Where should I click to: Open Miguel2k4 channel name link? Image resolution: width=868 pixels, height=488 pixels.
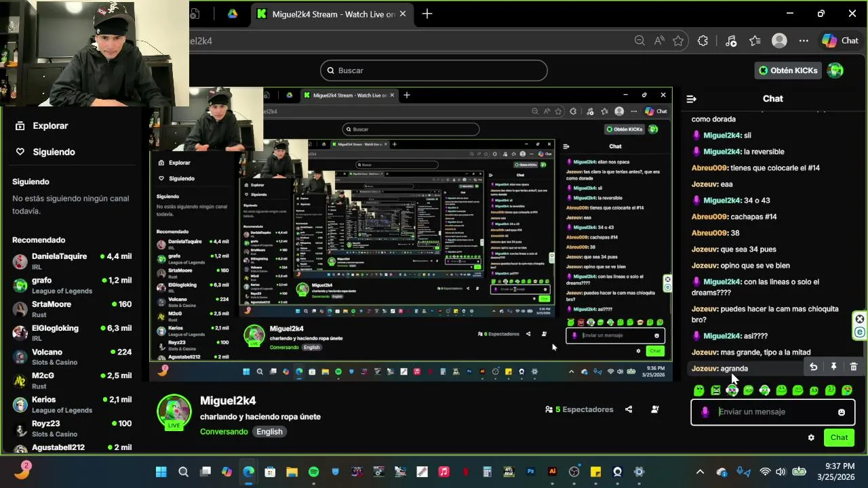click(228, 401)
